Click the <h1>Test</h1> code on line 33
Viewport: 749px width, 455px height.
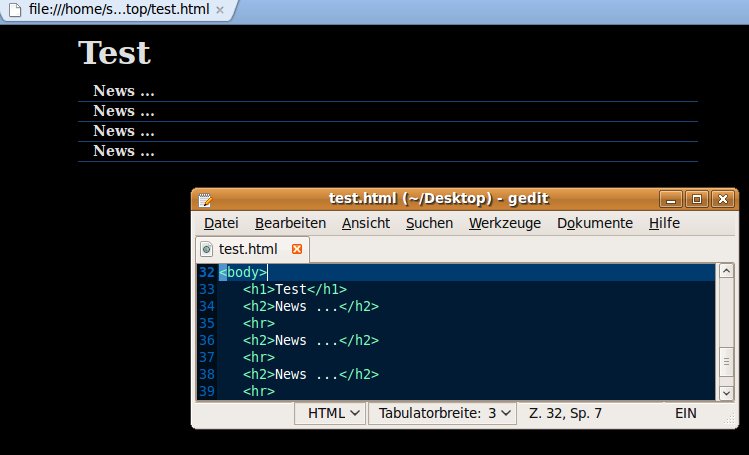(295, 289)
